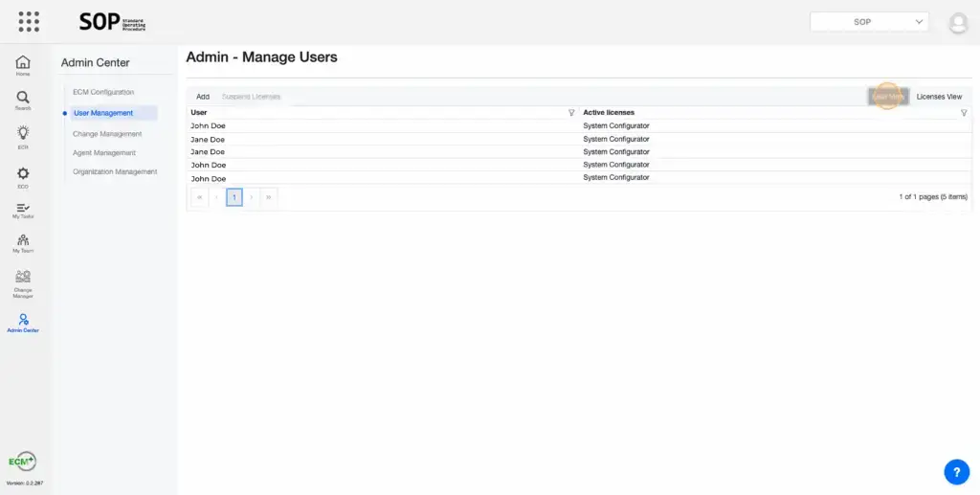Open the app launcher grid icon
This screenshot has height=495, width=980.
click(x=29, y=21)
